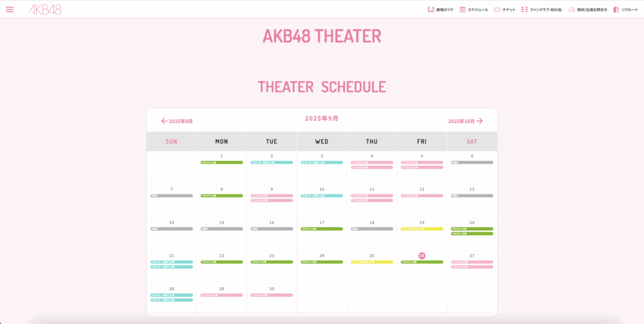Click the AKB48 logo
The width and height of the screenshot is (644, 324).
(45, 9)
